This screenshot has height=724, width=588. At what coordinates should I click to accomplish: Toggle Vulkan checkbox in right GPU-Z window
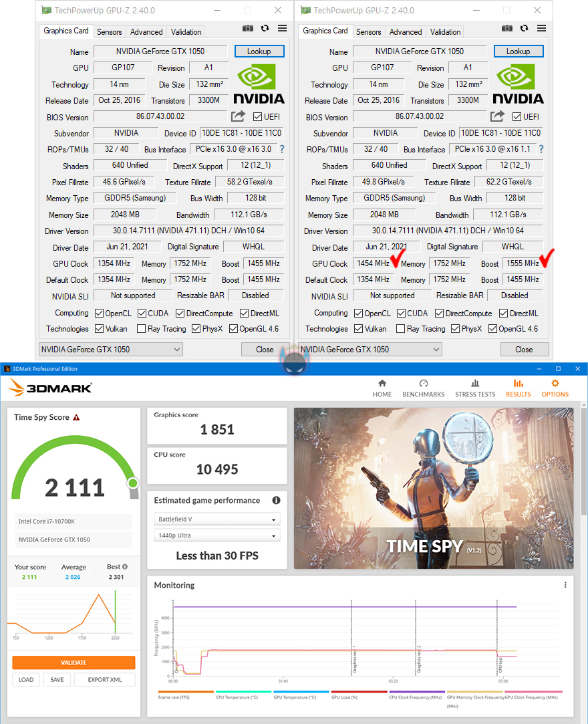359,329
